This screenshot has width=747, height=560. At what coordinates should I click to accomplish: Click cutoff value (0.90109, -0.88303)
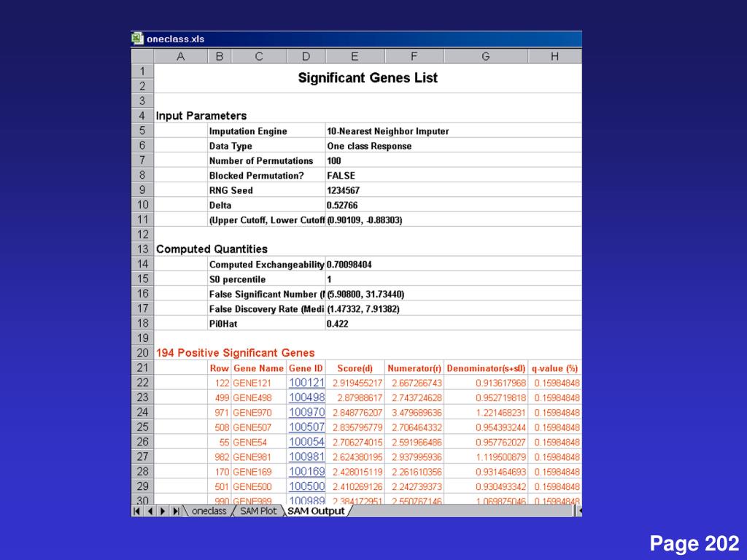click(x=365, y=220)
